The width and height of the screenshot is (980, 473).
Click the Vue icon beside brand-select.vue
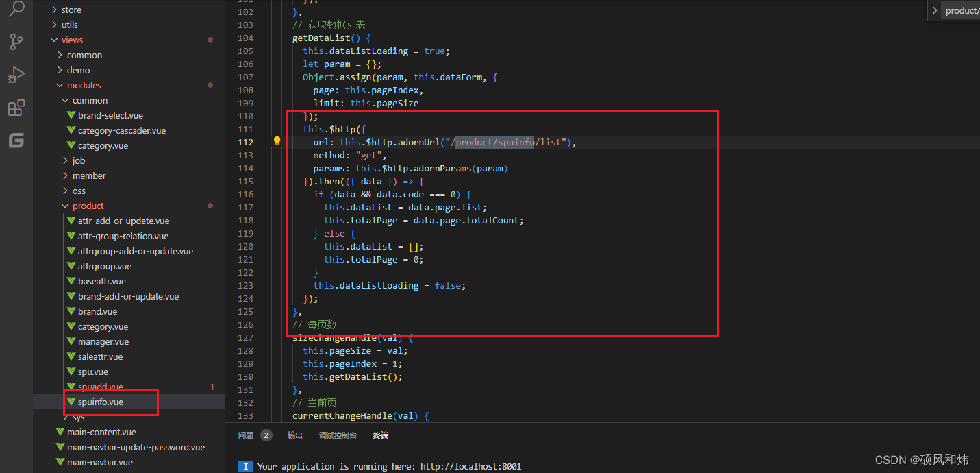tap(71, 115)
